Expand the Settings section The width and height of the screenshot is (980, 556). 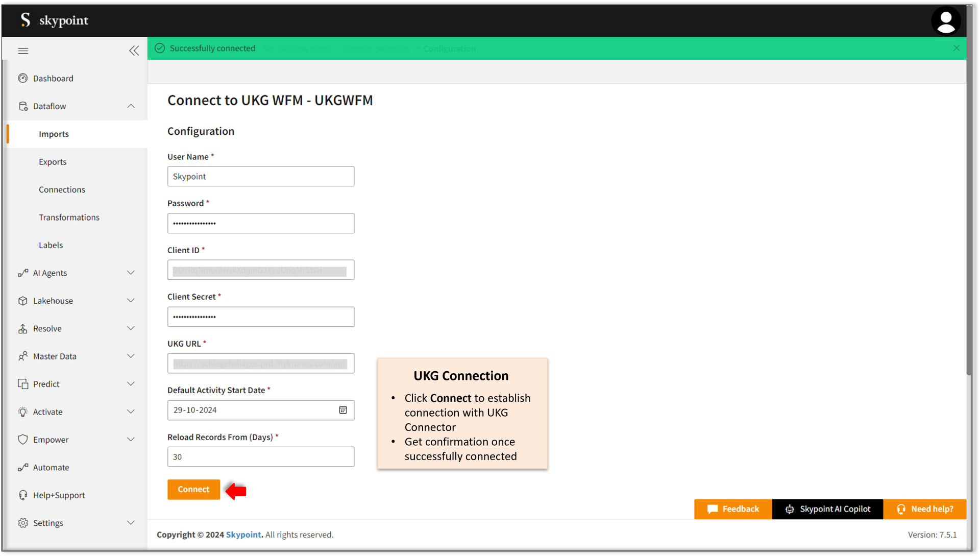tap(131, 523)
